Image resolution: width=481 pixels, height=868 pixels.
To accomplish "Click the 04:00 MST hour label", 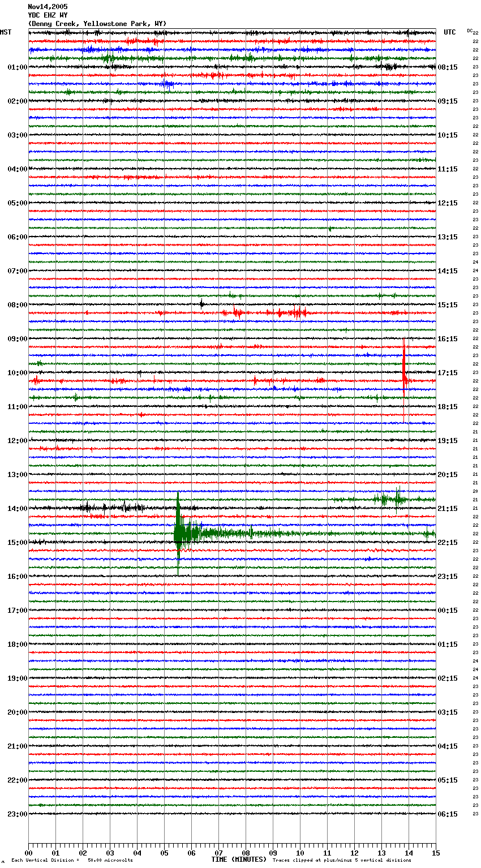I will tap(18, 169).
